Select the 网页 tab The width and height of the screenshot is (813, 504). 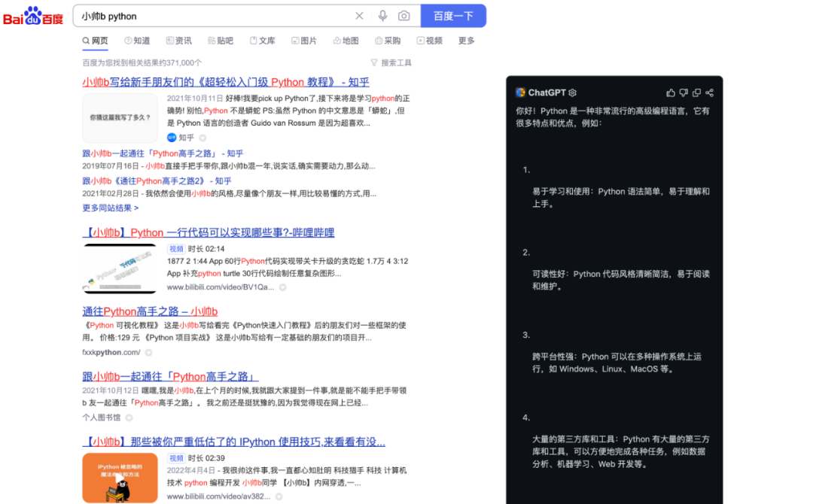point(96,41)
